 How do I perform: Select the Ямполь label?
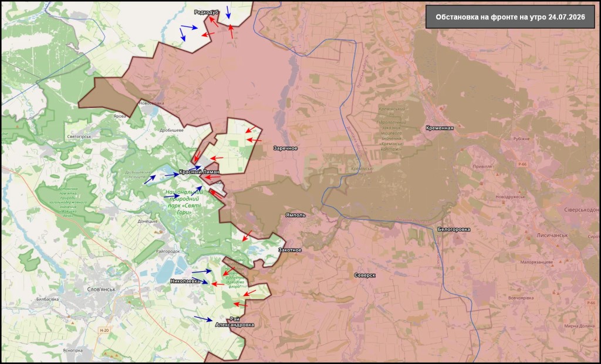pyautogui.click(x=296, y=215)
